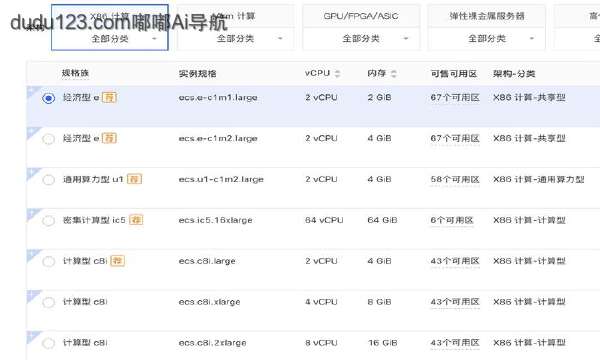Choose the ecs.c8i.xlarge radio option
600x360 pixels.
point(49,303)
